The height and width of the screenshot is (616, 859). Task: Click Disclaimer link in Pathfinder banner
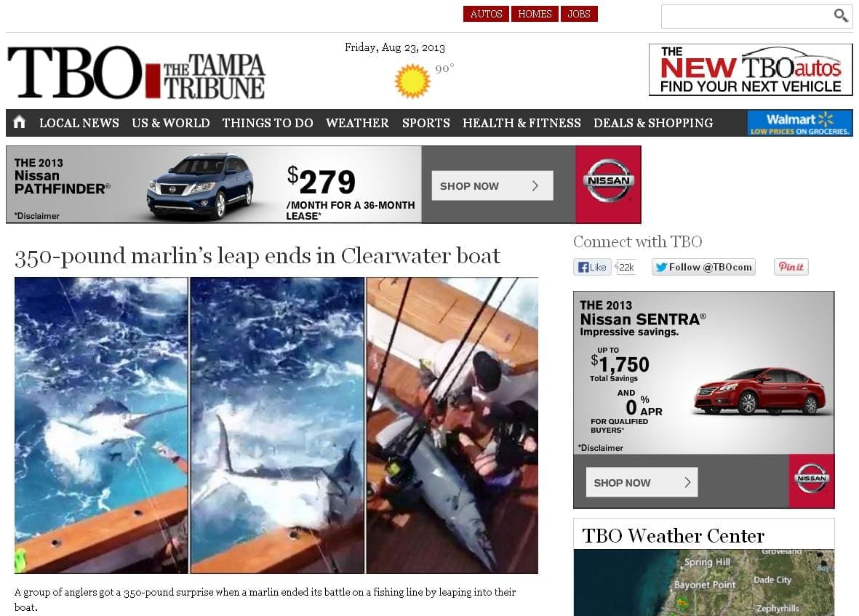pyautogui.click(x=36, y=216)
